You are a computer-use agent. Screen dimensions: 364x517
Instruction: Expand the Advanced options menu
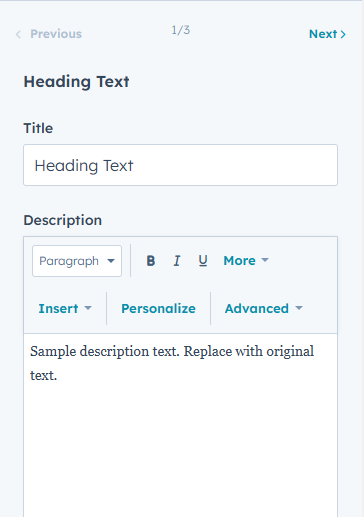(x=264, y=309)
